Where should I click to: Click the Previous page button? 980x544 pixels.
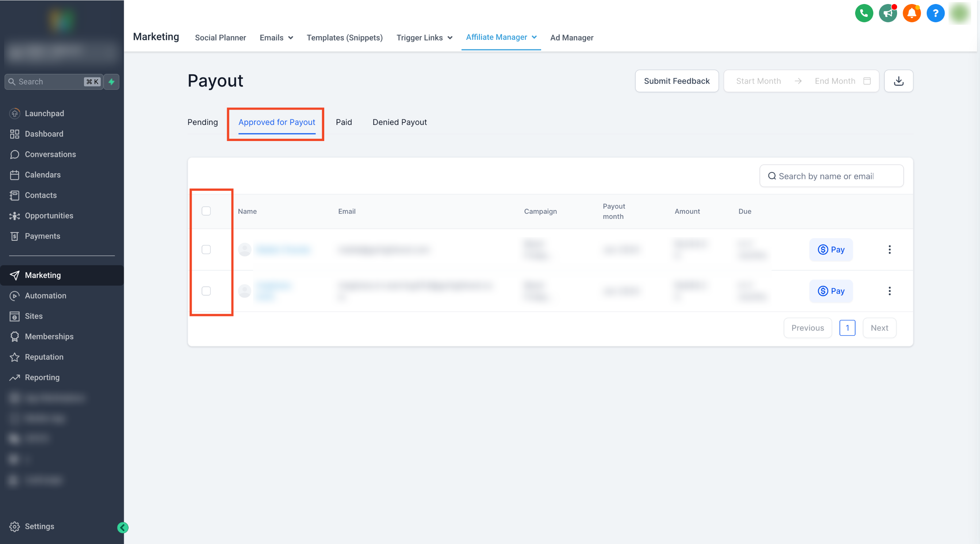807,328
